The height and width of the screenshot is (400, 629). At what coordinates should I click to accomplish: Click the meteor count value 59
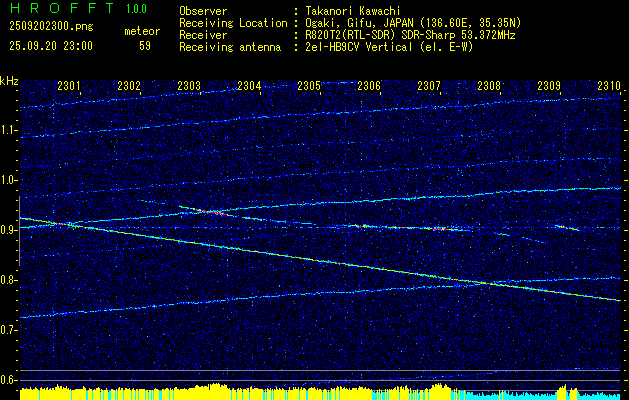145,46
